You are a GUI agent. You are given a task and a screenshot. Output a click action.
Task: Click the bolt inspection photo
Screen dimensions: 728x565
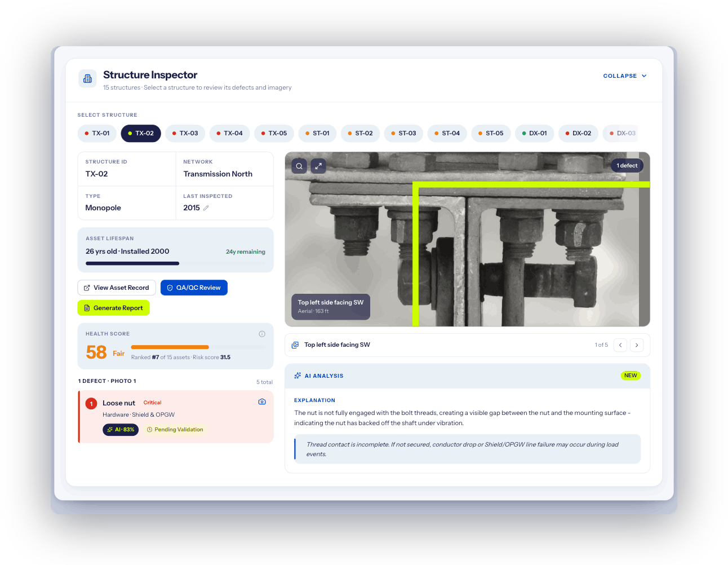pyautogui.click(x=468, y=239)
